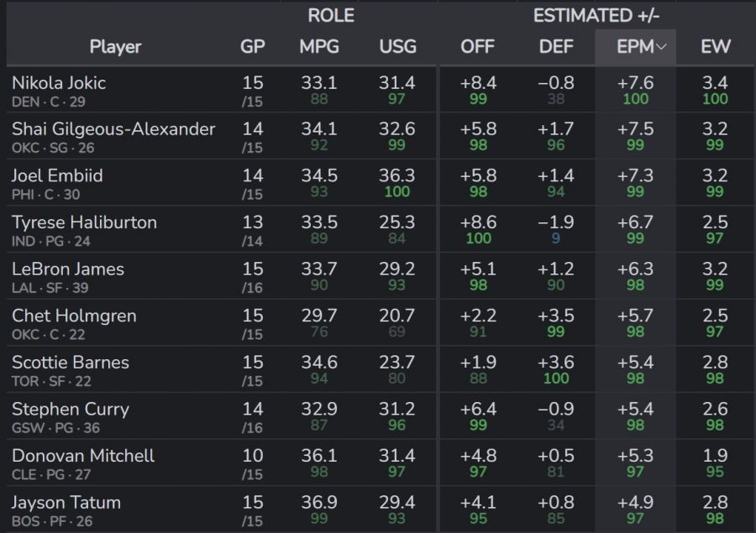
Task: Click the EPM sort arrow icon
Action: pos(661,48)
